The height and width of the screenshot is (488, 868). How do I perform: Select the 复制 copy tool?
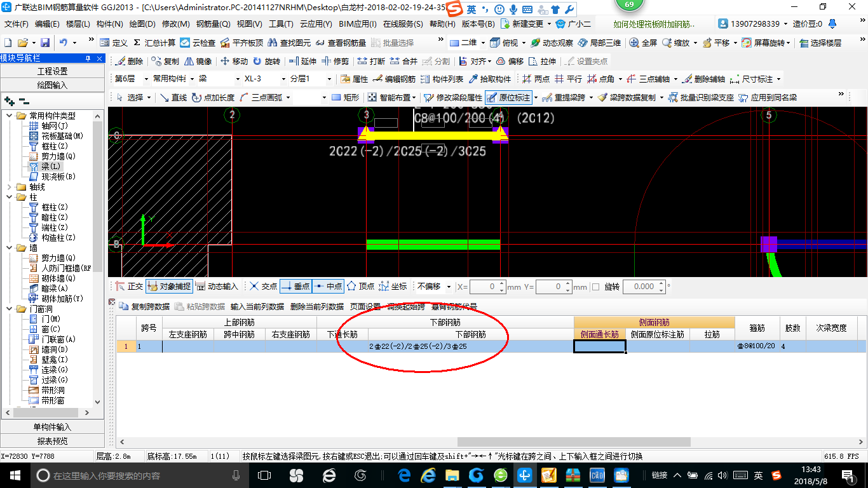165,61
